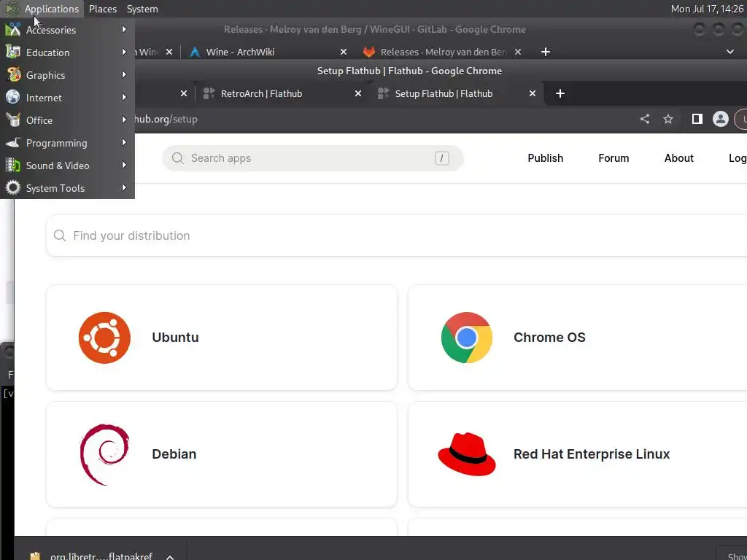Image resolution: width=747 pixels, height=560 pixels.
Task: Expand the Office submenu arrow
Action: point(124,120)
